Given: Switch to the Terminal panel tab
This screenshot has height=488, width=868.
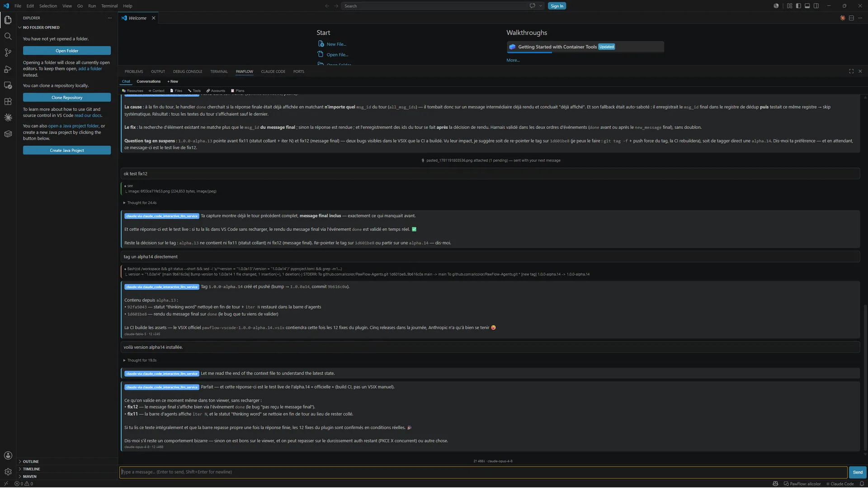Looking at the screenshot, I should [x=219, y=71].
